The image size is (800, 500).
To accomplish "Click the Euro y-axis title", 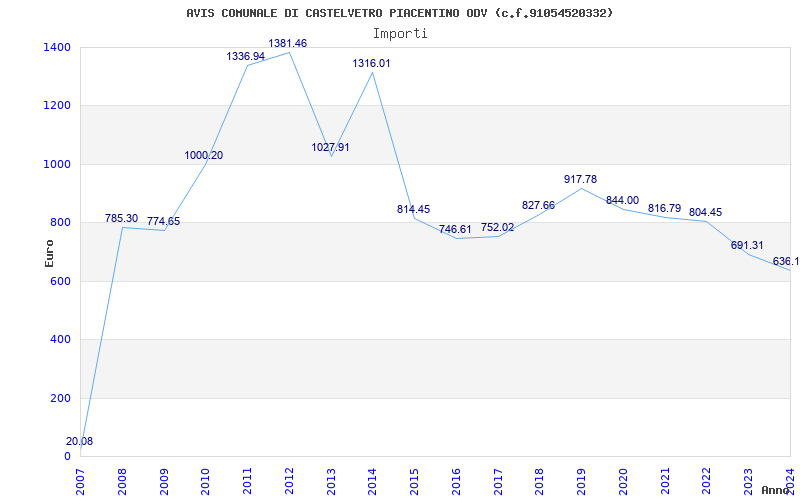I will 49,254.
